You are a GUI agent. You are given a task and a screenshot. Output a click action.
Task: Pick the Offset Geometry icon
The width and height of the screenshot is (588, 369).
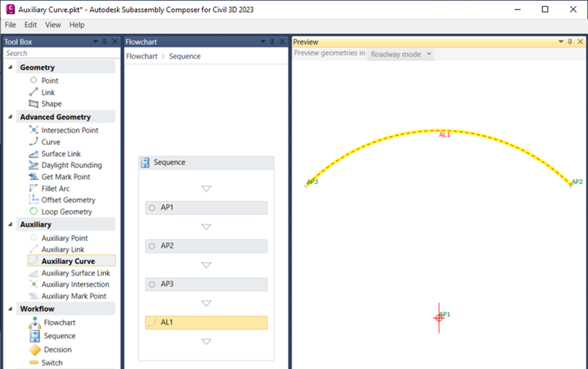point(34,200)
